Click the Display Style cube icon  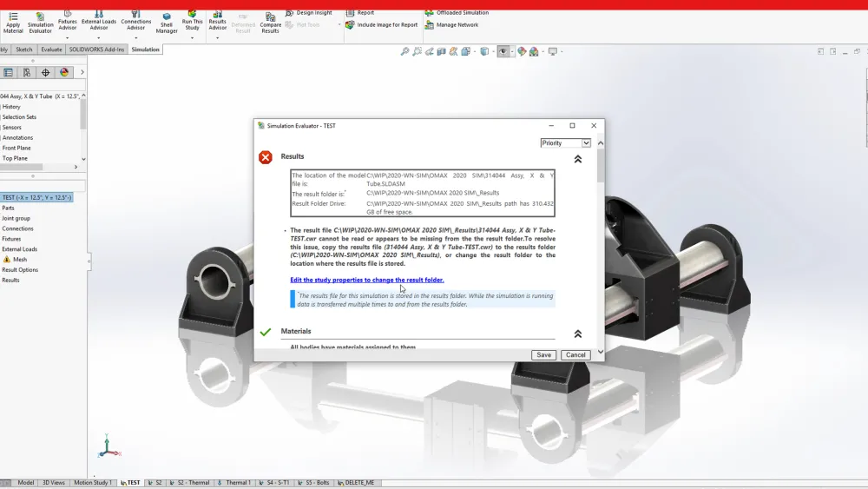click(484, 51)
